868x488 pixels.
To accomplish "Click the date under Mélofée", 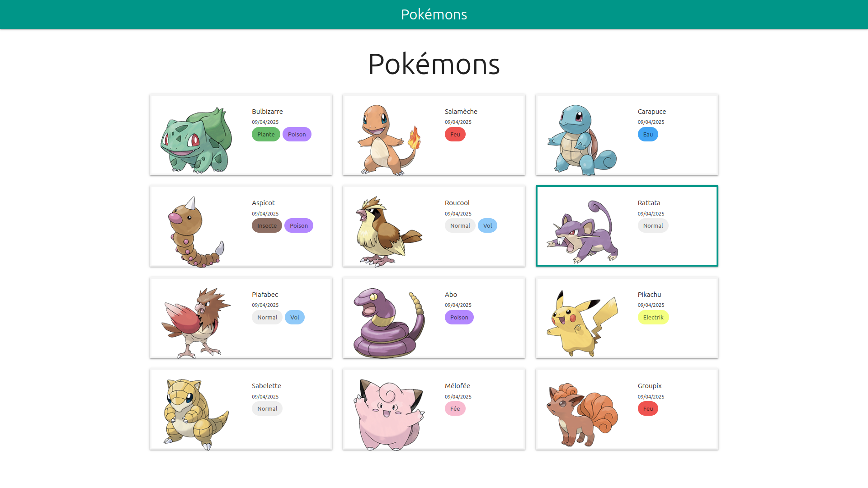I will coord(458,396).
